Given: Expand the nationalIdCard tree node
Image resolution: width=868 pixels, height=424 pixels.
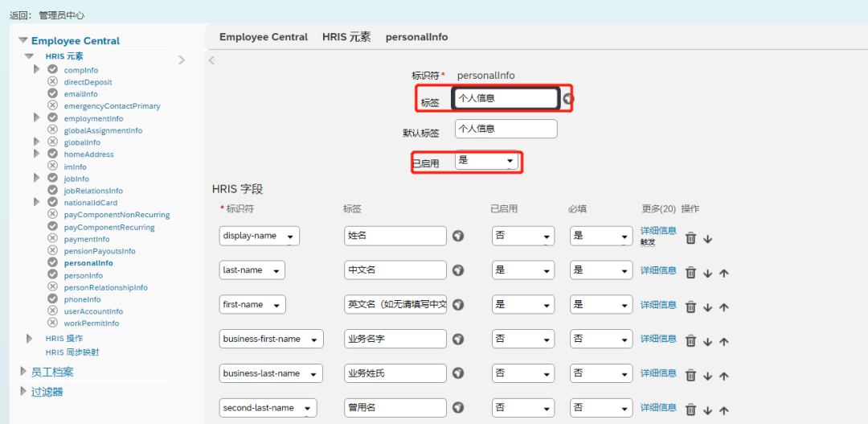Looking at the screenshot, I should coord(36,202).
